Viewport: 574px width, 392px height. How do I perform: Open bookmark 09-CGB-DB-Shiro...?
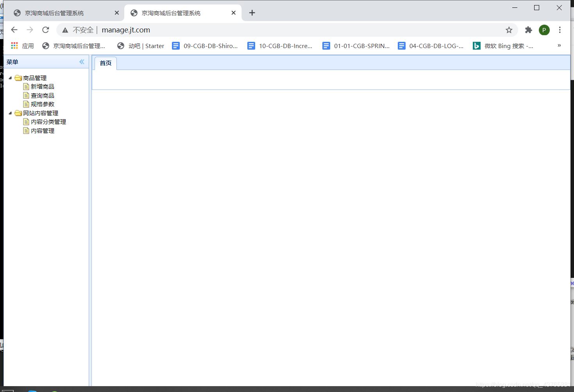tap(205, 46)
